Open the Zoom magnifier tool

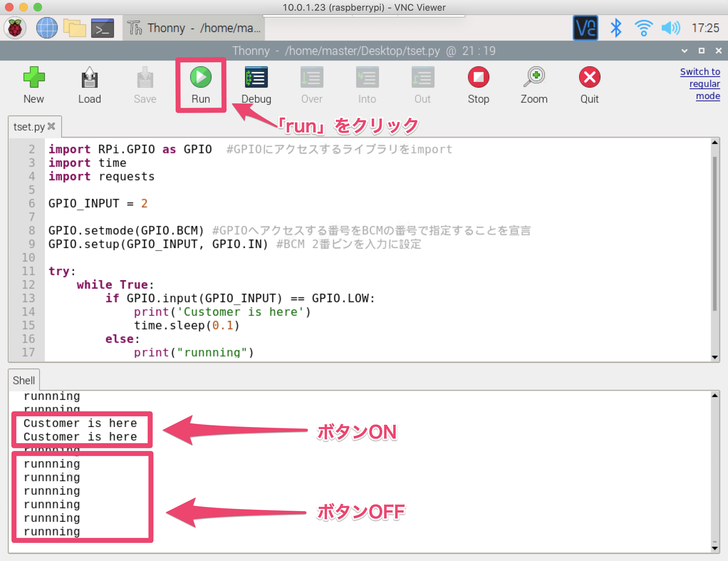tap(534, 77)
